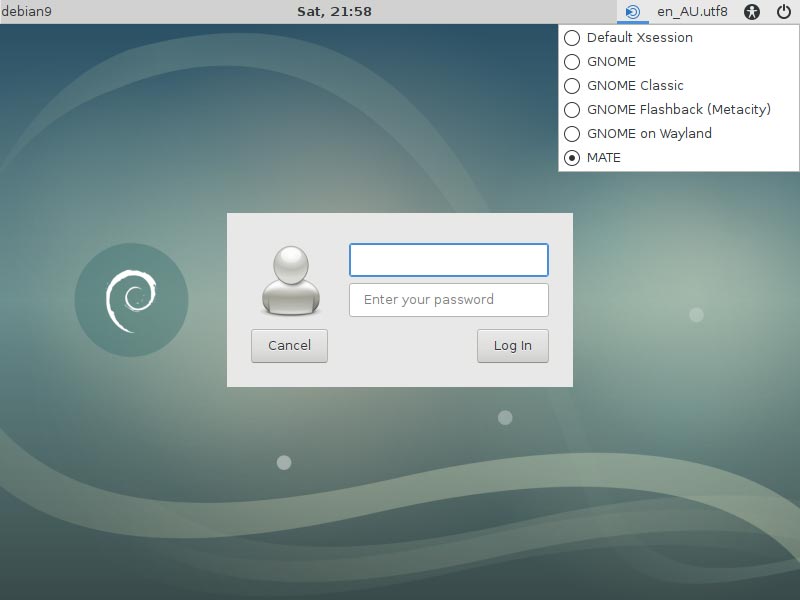This screenshot has height=600, width=800.
Task: Focus the Enter your password field
Action: click(x=449, y=300)
